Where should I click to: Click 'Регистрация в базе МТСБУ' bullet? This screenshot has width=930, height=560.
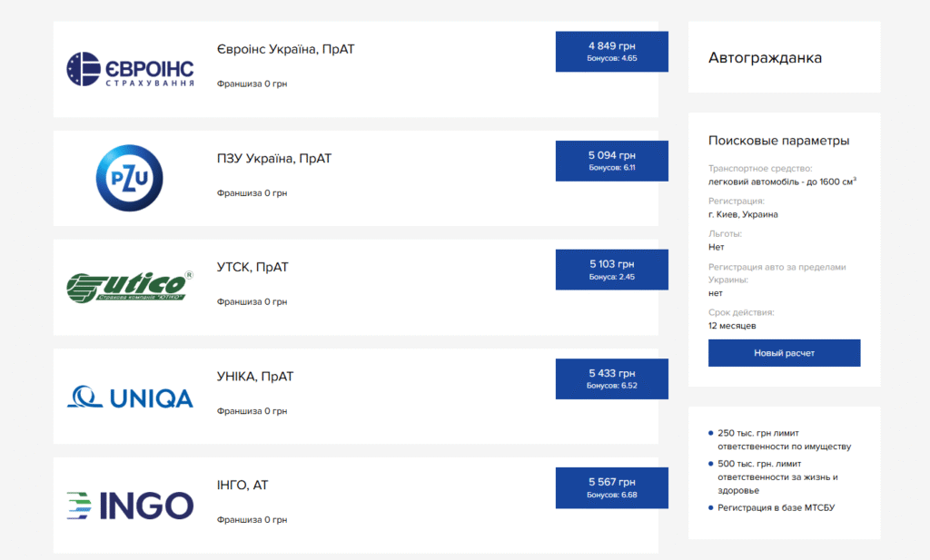(x=776, y=508)
